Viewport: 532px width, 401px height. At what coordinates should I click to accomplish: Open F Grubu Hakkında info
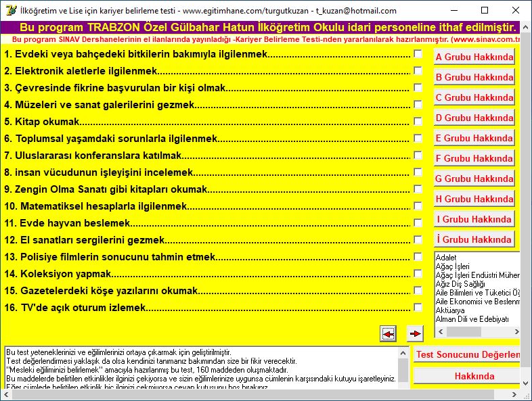(474, 158)
